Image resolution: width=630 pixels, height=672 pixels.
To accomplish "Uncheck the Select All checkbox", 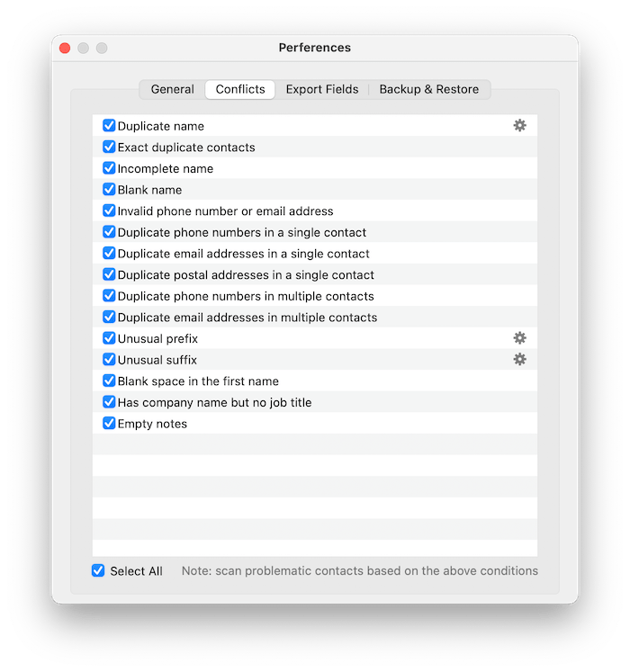I will pos(98,570).
